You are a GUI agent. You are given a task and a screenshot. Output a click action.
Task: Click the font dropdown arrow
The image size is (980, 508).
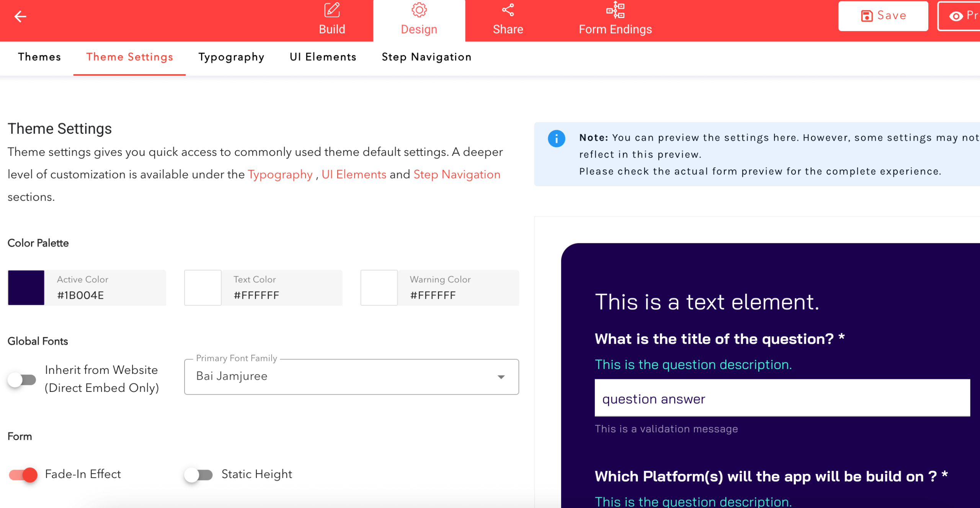click(501, 377)
